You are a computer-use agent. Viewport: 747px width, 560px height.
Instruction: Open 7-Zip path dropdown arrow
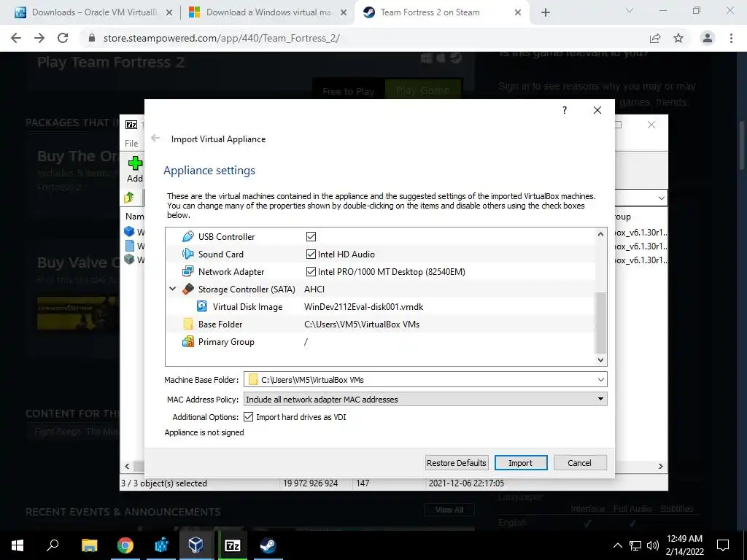[x=661, y=198]
